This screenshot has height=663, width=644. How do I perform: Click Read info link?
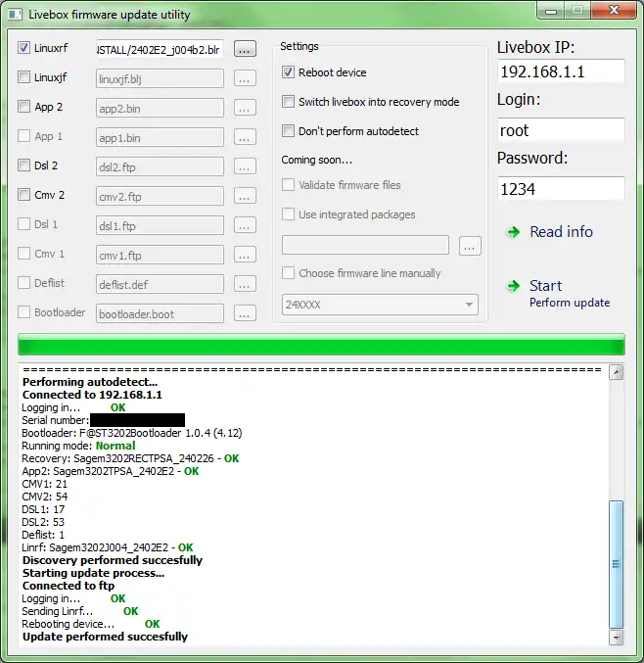tap(561, 232)
